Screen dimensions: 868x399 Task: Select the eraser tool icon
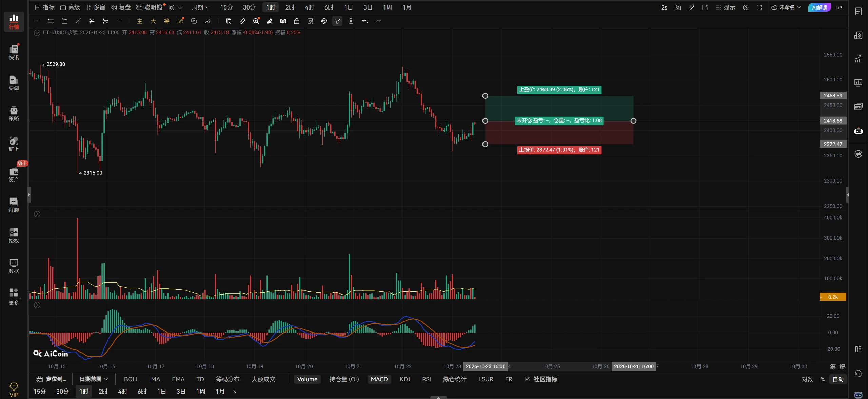point(269,21)
